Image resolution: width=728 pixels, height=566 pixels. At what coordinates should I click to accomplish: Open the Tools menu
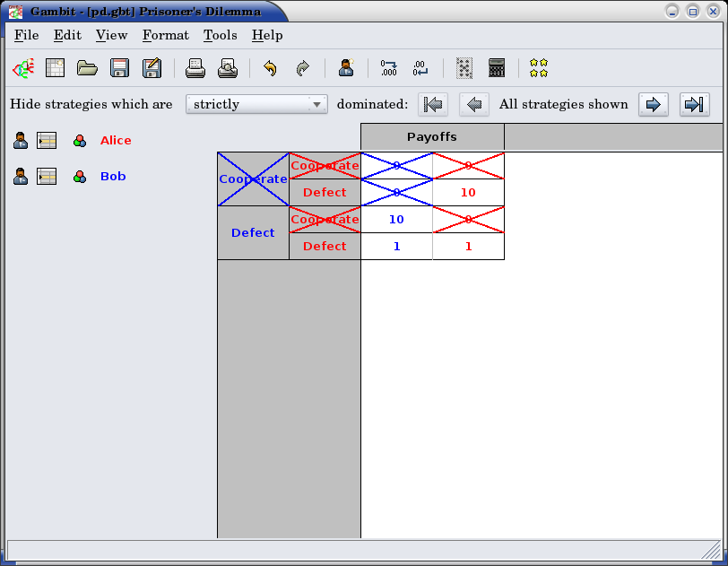(220, 36)
